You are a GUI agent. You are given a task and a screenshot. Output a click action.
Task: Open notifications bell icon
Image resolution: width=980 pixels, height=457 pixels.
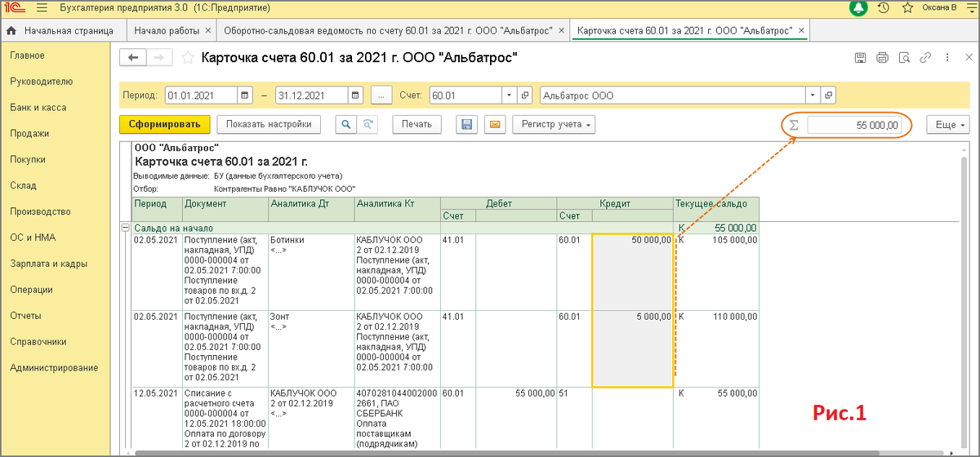click(858, 9)
